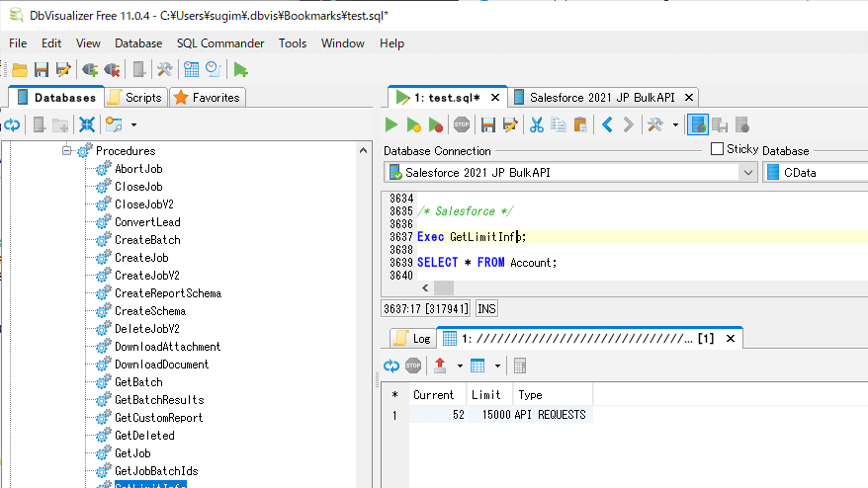Click the result grid view table icon

(477, 366)
